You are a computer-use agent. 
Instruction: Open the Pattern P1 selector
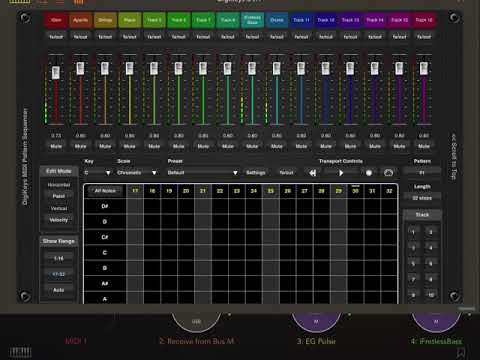[x=422, y=173]
